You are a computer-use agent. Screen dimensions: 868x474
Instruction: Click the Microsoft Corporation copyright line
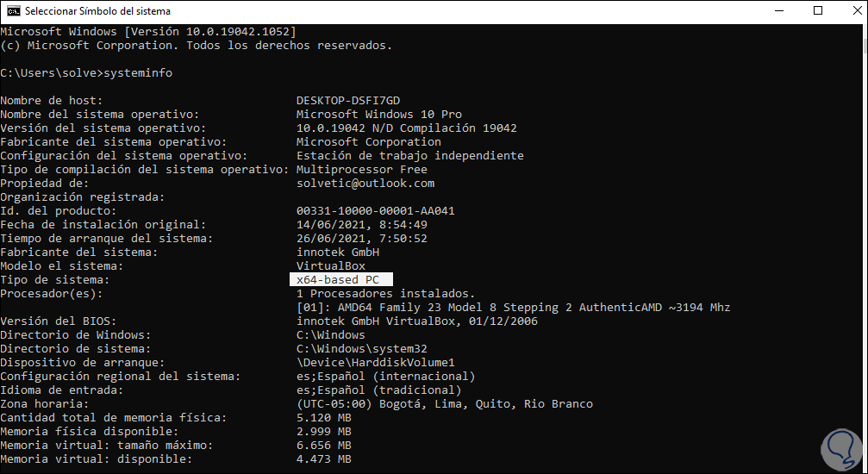[197, 46]
